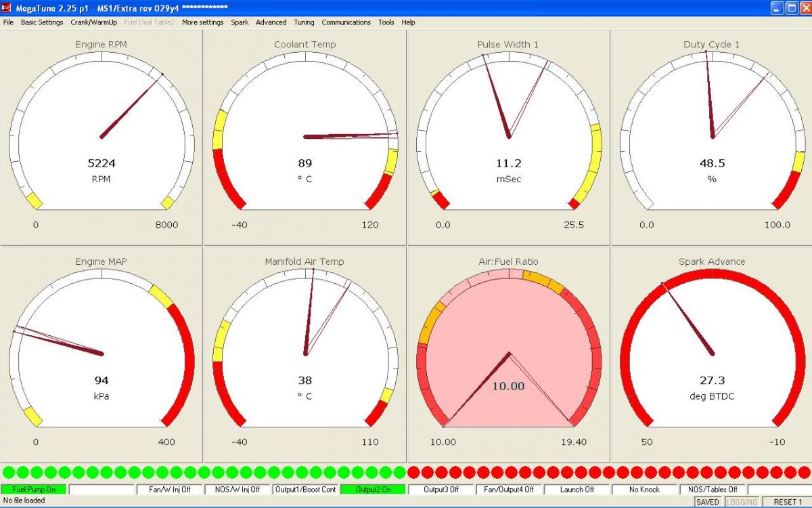Click the Launch Off indicator

577,489
